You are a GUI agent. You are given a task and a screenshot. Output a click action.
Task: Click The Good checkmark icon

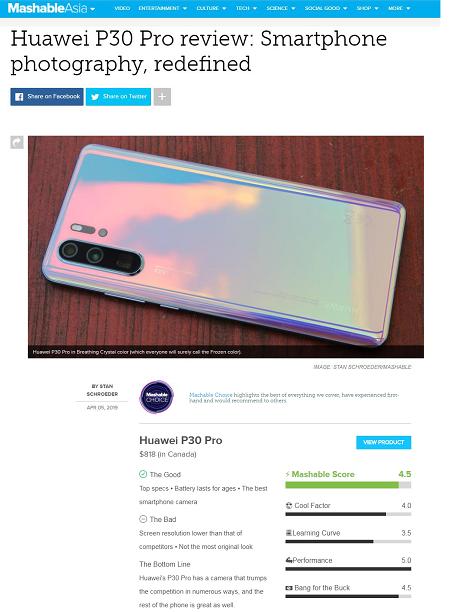143,474
